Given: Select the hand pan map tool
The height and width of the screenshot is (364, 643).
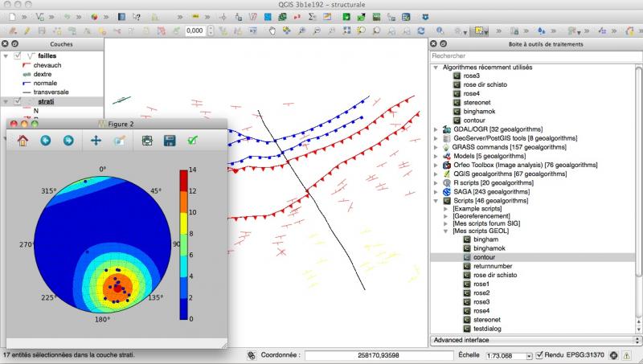Looking at the screenshot, I should [x=272, y=31].
